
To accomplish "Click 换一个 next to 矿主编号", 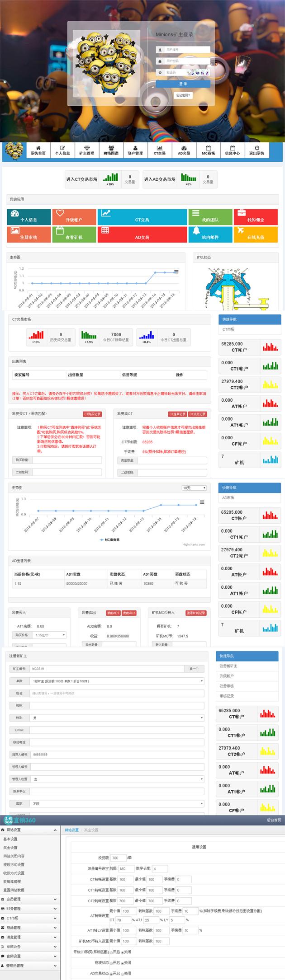I will click(x=194, y=669).
